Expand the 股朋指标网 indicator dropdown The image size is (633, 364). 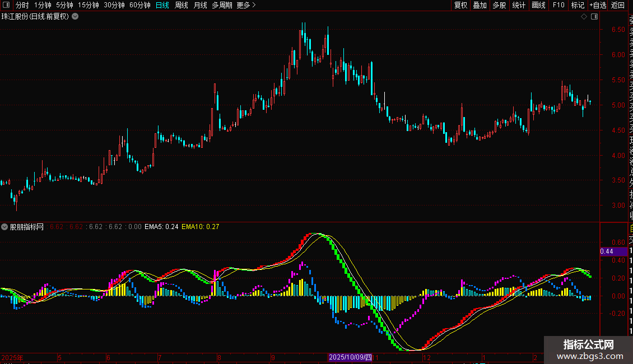click(5, 227)
